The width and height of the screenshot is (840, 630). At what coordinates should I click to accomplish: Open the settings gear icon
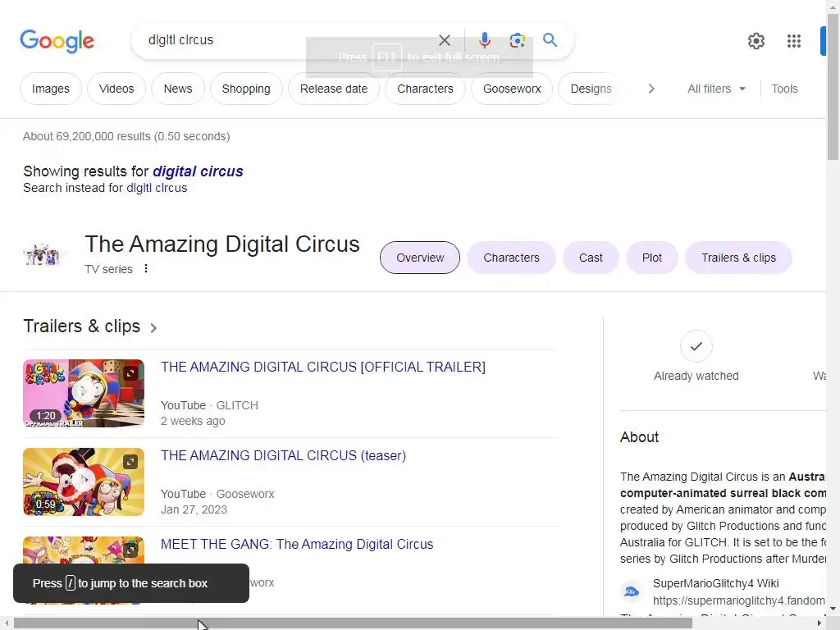[x=756, y=41]
